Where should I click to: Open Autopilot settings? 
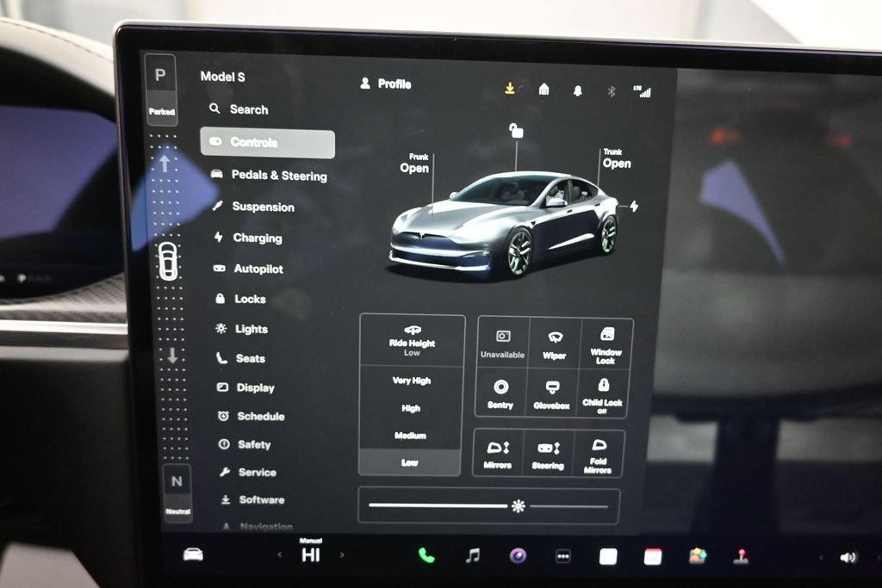[x=248, y=269]
